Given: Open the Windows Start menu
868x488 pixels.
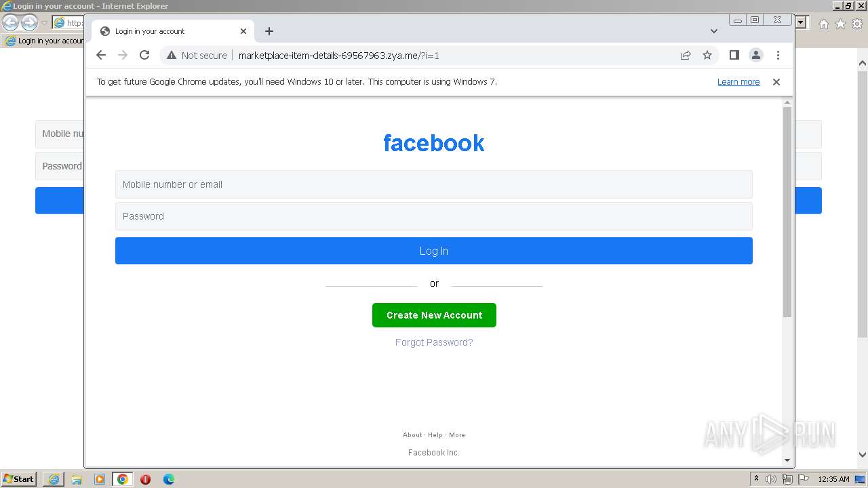Looking at the screenshot, I should (18, 479).
